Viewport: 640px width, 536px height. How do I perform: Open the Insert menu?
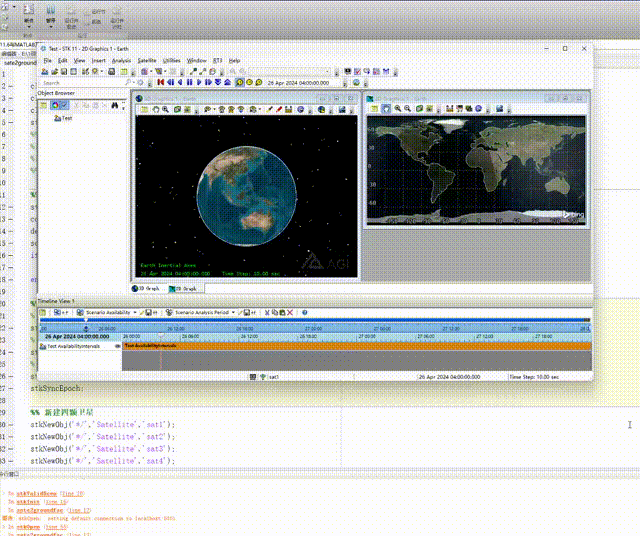pos(98,60)
